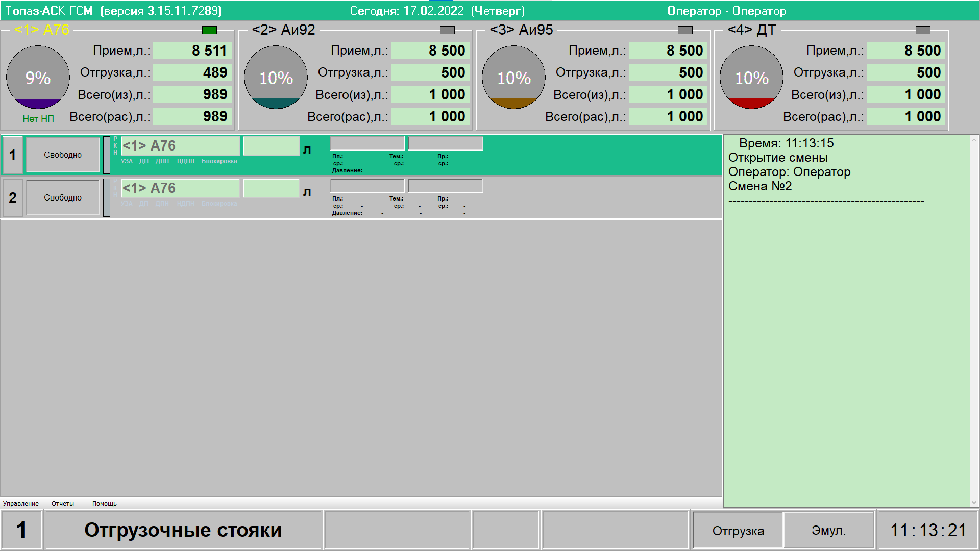Click the 10% tank gauge for Аи95

514,78
